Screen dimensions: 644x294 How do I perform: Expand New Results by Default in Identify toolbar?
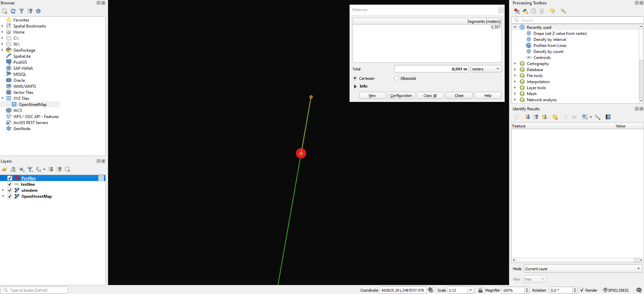[x=544, y=117]
